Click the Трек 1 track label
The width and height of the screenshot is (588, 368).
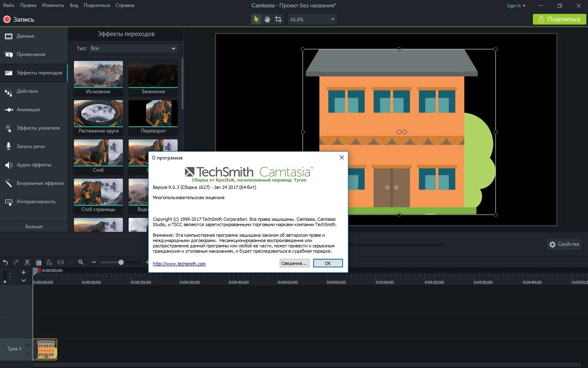[14, 349]
